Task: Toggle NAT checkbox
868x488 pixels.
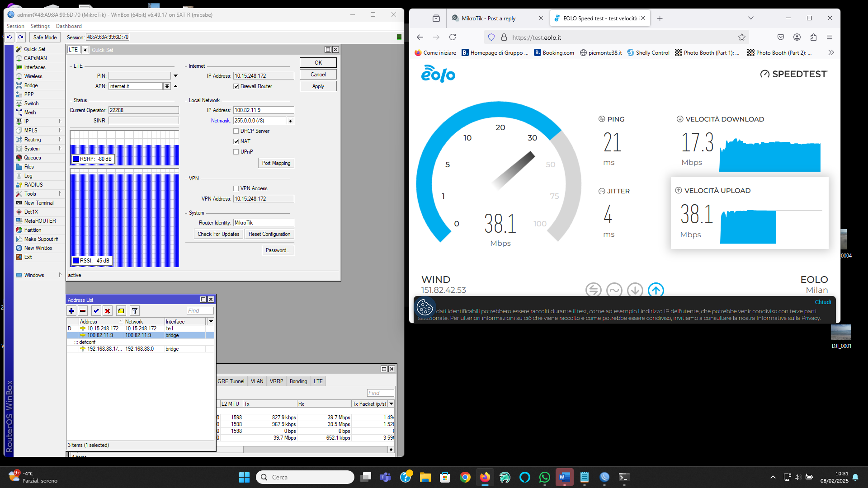Action: pos(236,141)
